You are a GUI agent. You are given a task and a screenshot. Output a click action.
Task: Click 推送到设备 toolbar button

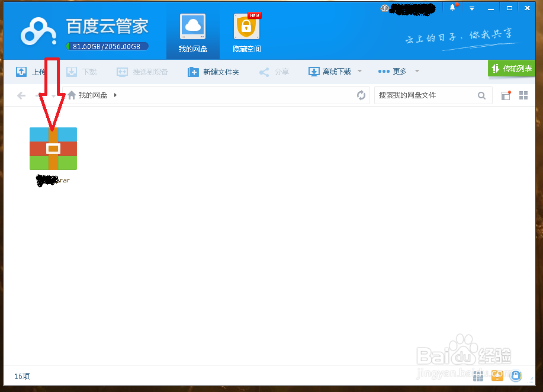pos(142,72)
